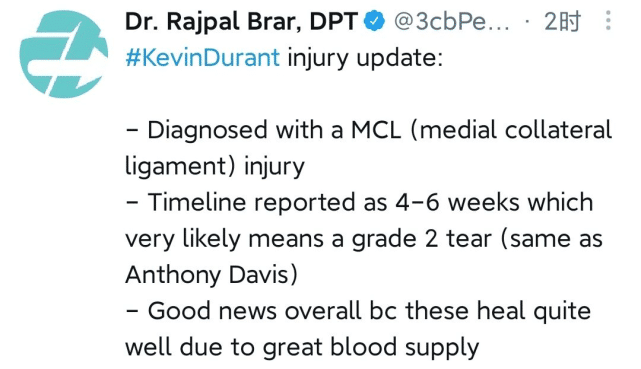This screenshot has width=641, height=369.
Task: Click the word 'MCL' in the tweet
Action: pyautogui.click(x=376, y=130)
